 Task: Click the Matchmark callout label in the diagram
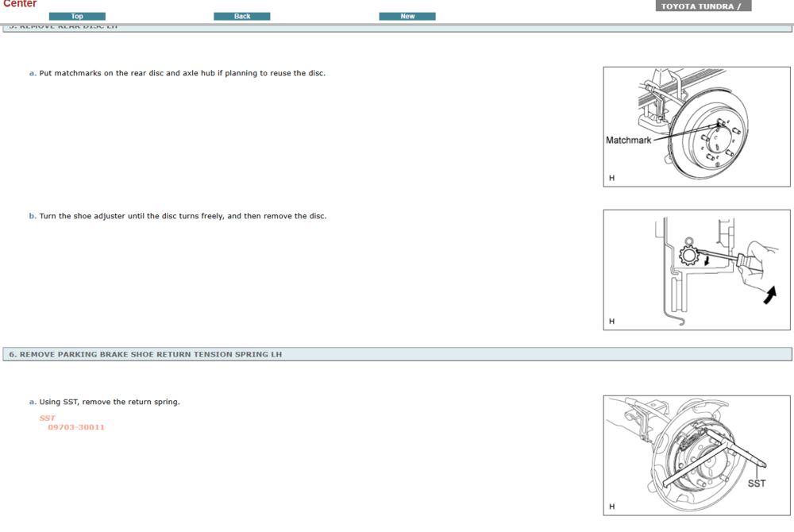tap(628, 141)
